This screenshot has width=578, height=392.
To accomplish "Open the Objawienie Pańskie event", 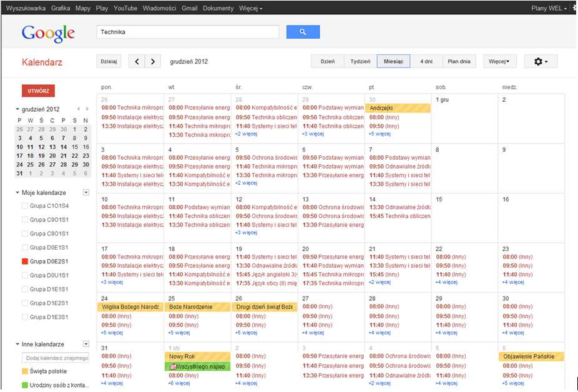I will (x=531, y=356).
